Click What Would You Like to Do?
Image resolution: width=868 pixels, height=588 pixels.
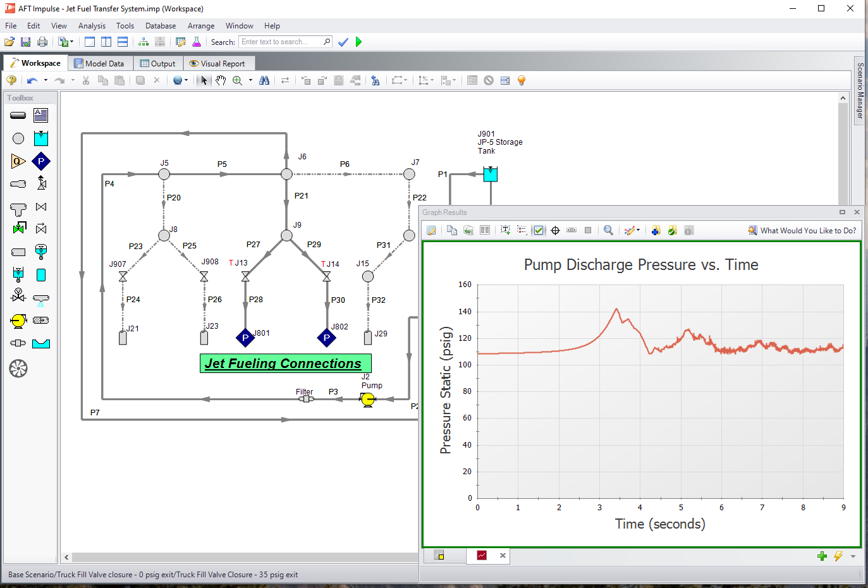(x=802, y=230)
